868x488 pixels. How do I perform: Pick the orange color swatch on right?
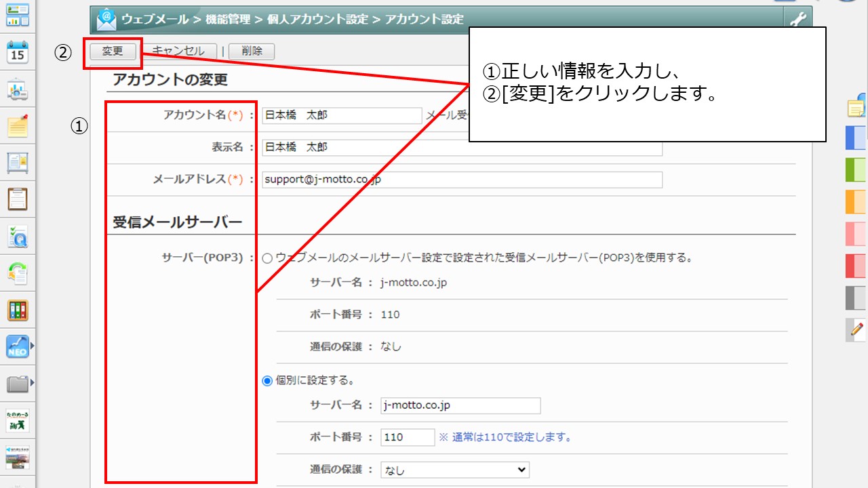[x=856, y=202]
